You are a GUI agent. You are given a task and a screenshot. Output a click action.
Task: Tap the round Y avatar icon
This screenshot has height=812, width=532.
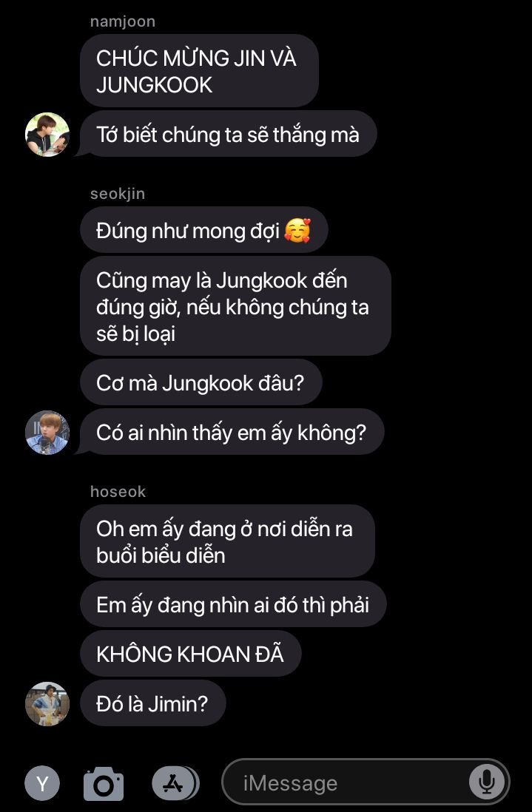(42, 783)
